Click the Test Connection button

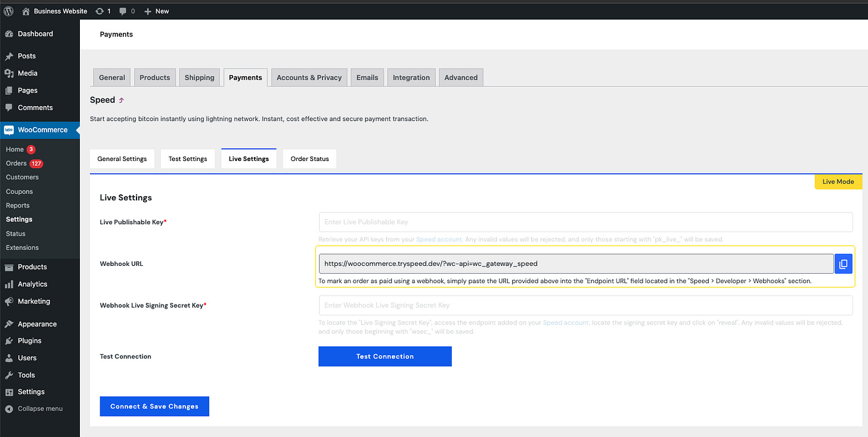click(385, 357)
